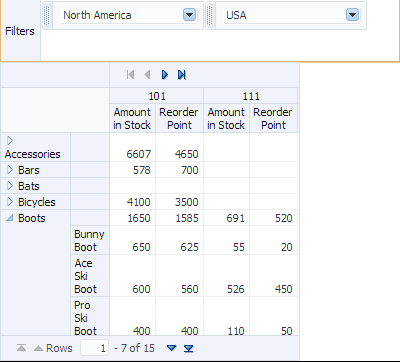400x362 pixels.
Task: Expand the Bicycles category
Action: point(10,202)
